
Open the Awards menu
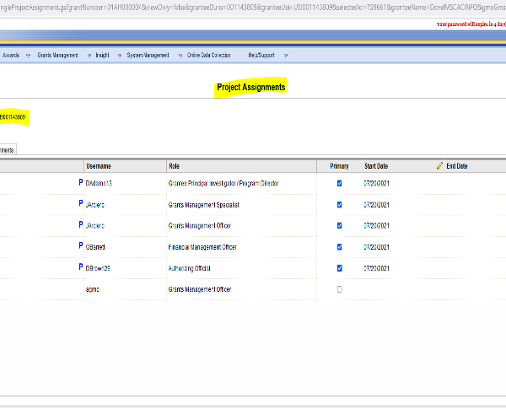click(x=11, y=55)
